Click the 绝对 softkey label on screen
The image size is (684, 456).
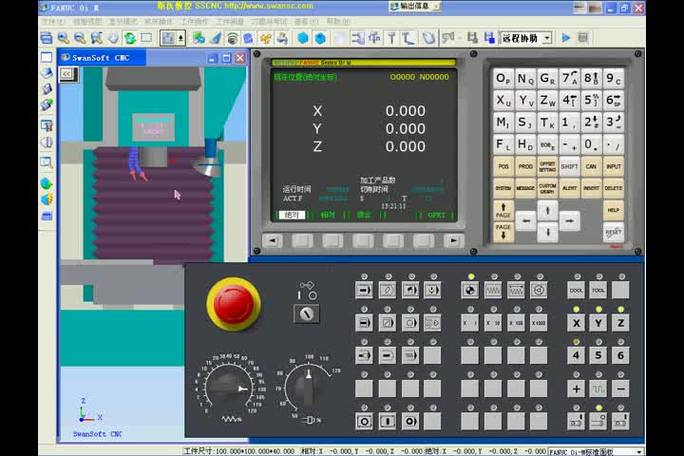click(291, 215)
